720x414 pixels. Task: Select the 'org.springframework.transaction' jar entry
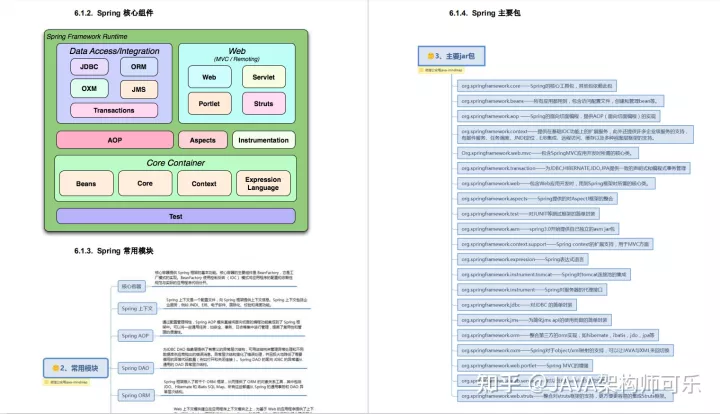(x=574, y=168)
